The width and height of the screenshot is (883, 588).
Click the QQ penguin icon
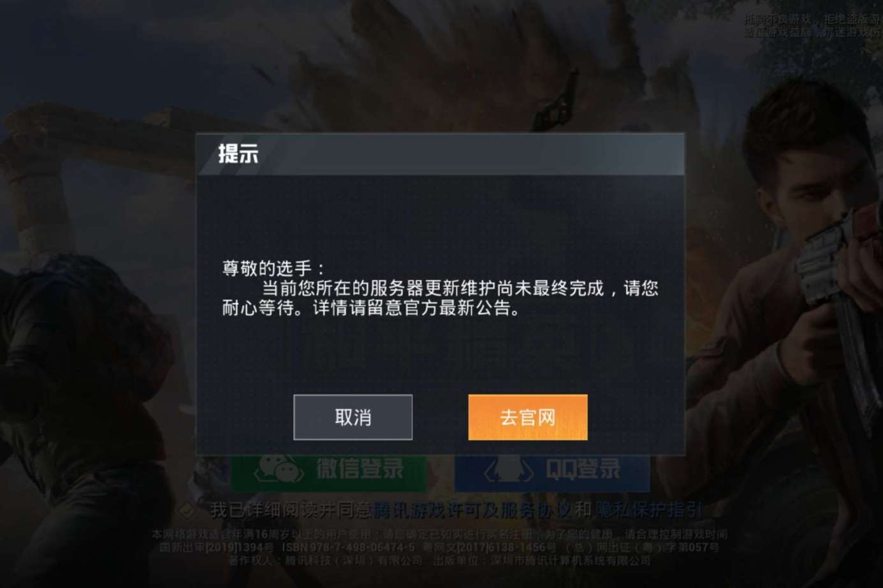[507, 470]
